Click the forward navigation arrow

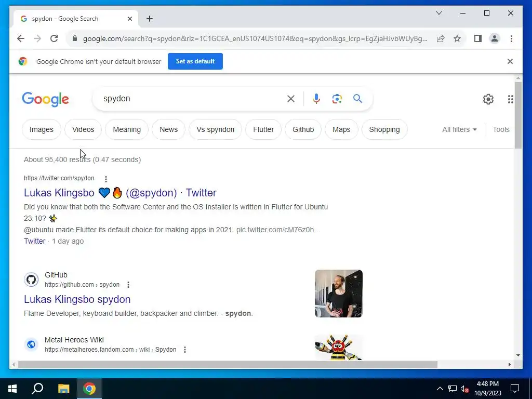click(37, 38)
